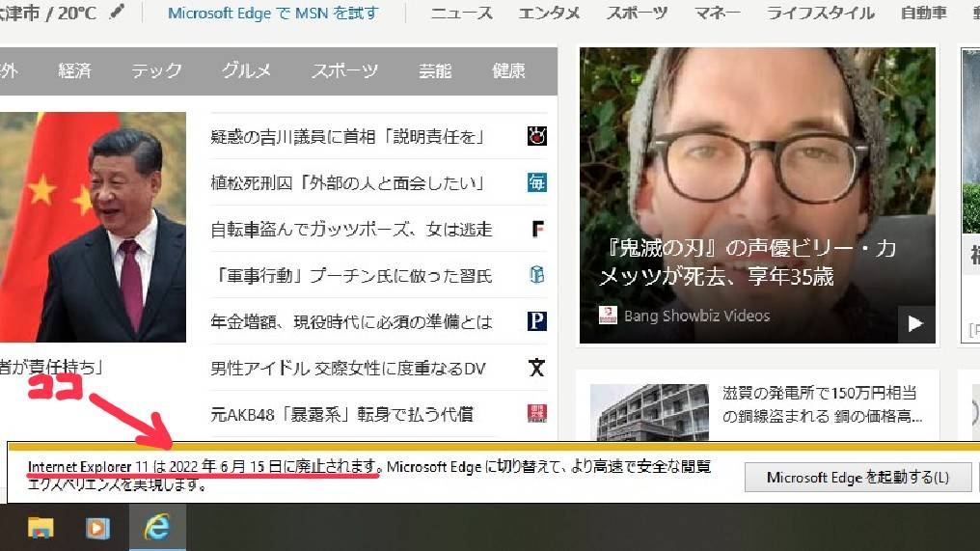
Task: Open the マネー menu item
Action: (x=717, y=14)
